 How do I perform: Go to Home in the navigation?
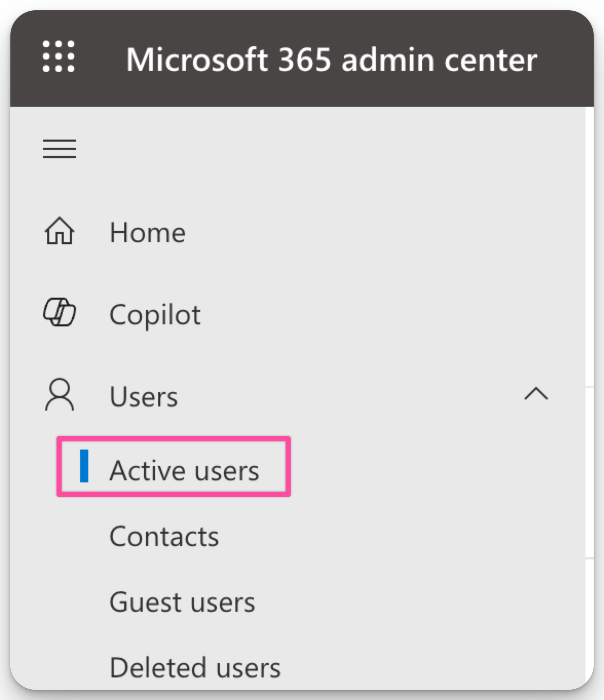[147, 233]
